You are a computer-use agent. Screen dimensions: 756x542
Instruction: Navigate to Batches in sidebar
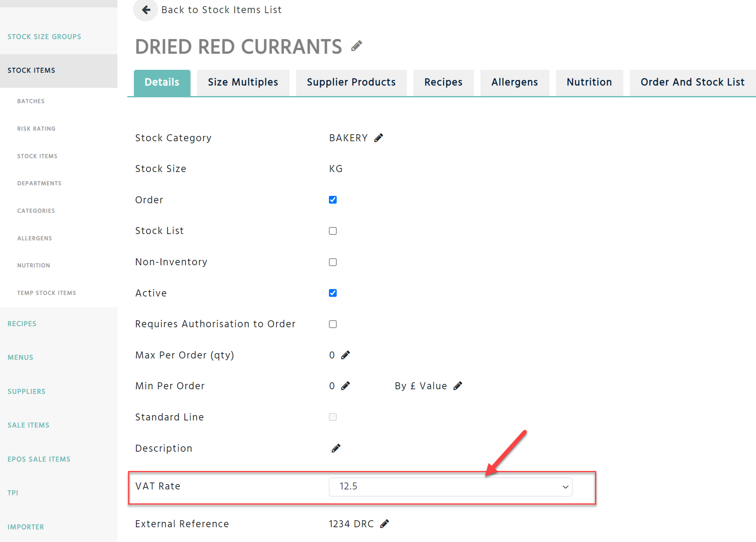[x=31, y=101]
